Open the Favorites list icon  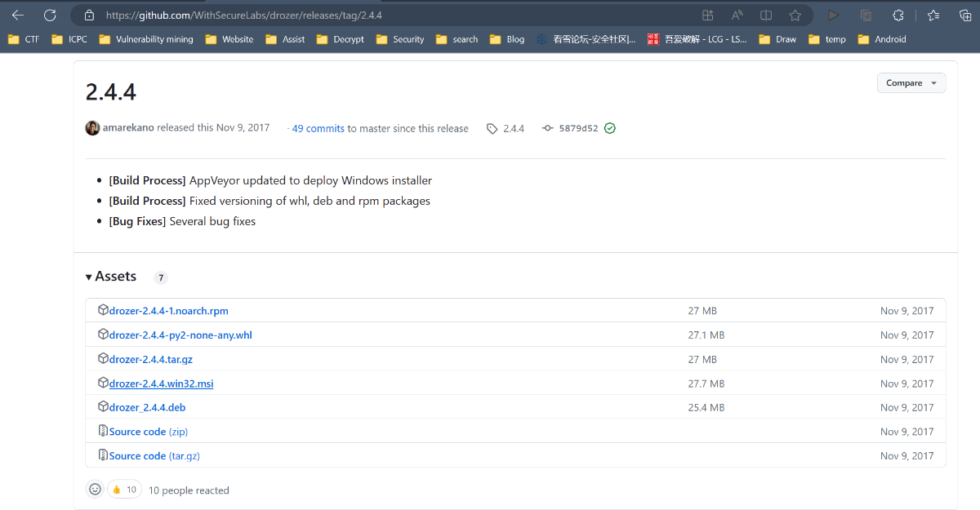tap(933, 15)
